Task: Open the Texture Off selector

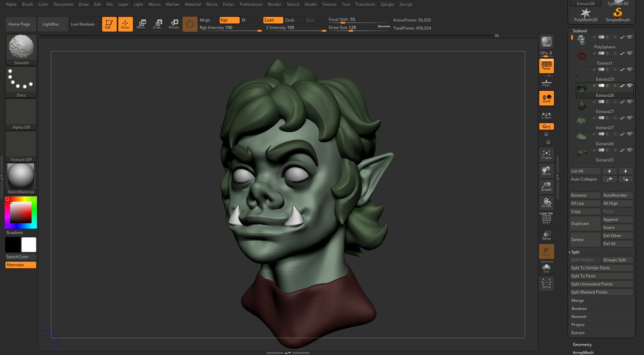Action: (x=21, y=147)
